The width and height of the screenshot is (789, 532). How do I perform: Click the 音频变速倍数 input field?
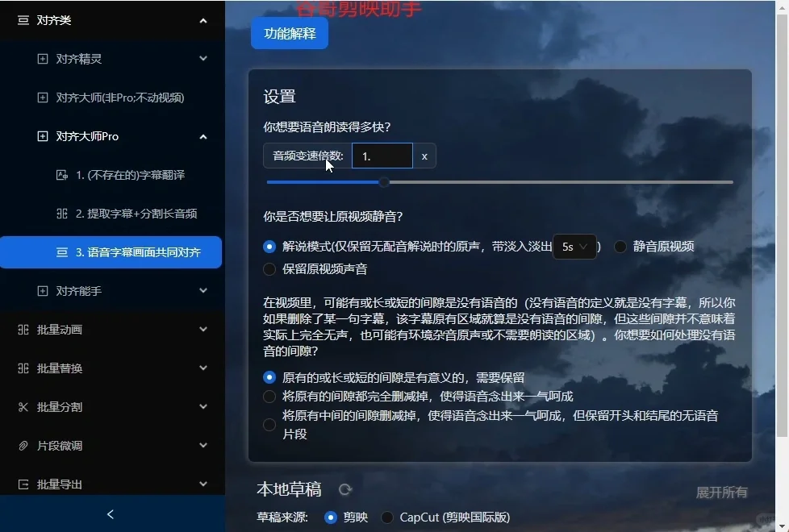coord(382,155)
